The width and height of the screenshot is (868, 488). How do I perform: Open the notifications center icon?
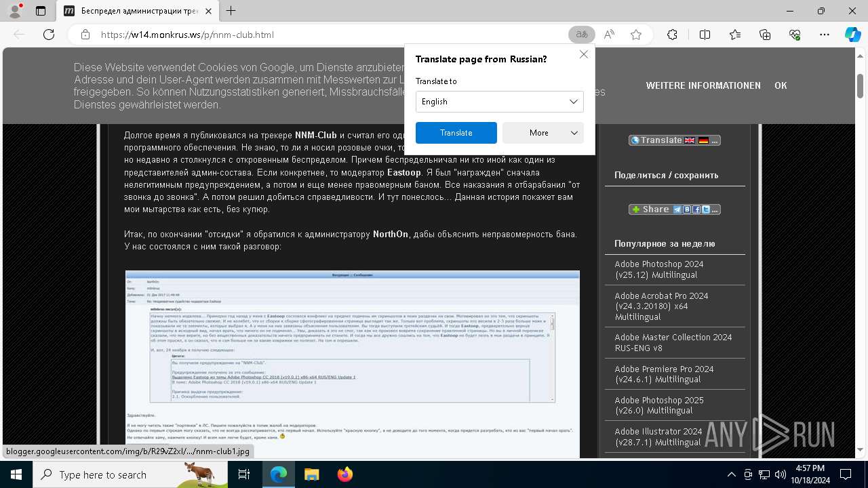point(846,474)
